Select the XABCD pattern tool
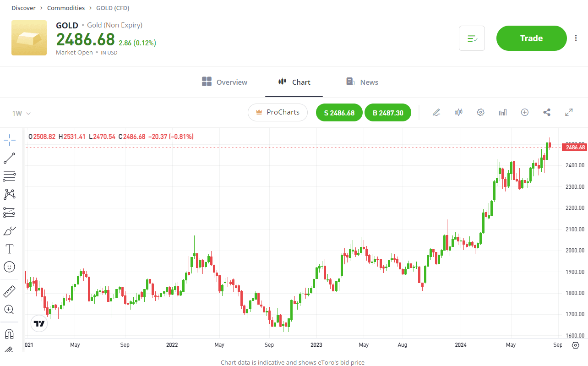The height and width of the screenshot is (366, 588). (9, 194)
